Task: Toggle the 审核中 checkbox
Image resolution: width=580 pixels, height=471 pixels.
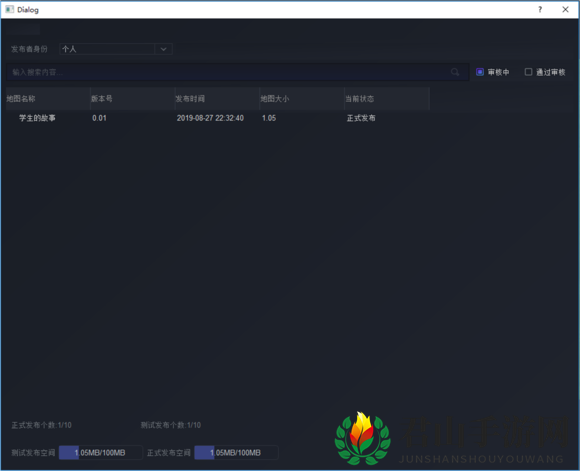Action: tap(480, 72)
